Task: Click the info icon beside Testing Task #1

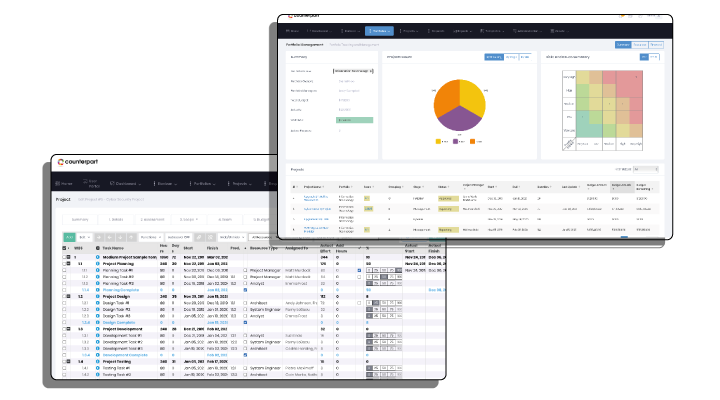Action: [x=97, y=368]
